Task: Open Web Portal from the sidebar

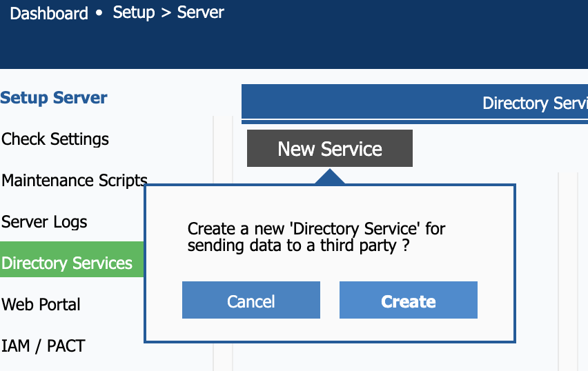Action: coord(41,305)
